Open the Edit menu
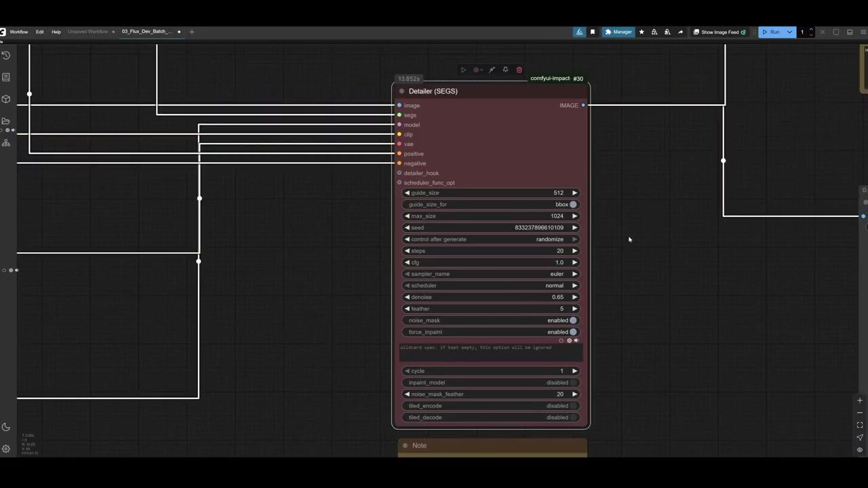 (40, 32)
